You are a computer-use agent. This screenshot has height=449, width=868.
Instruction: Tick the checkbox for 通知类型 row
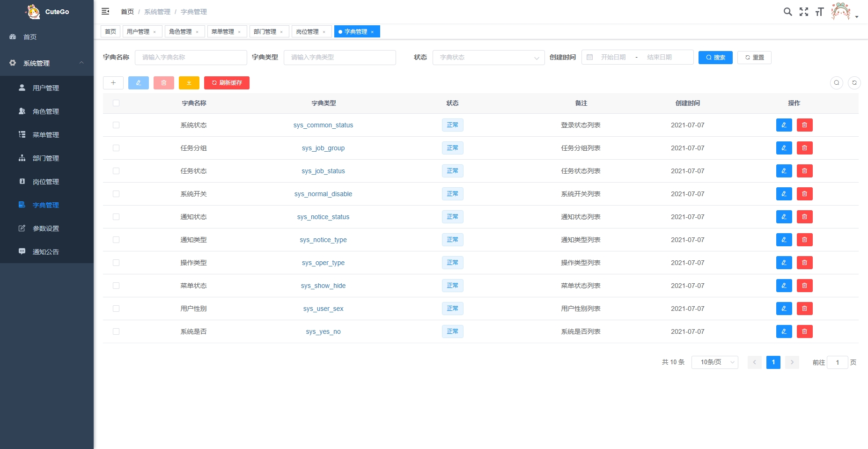pyautogui.click(x=116, y=240)
